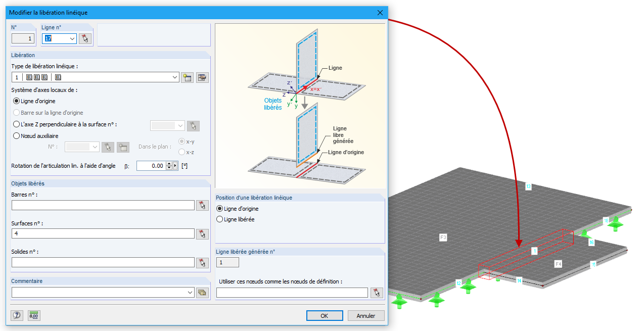
Task: Open comment library icon beside Commentaire
Action: [x=203, y=293]
